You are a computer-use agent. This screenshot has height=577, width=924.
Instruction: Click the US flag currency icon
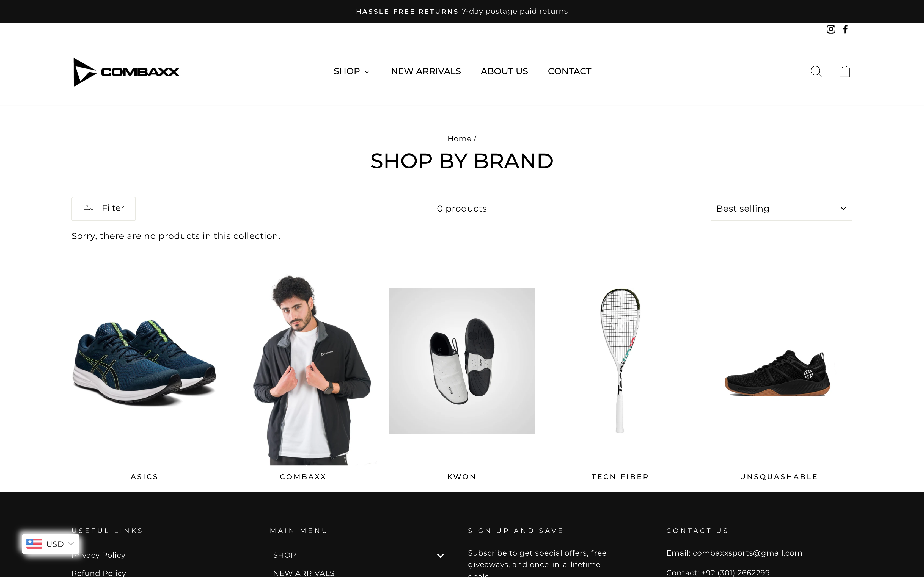tap(34, 544)
